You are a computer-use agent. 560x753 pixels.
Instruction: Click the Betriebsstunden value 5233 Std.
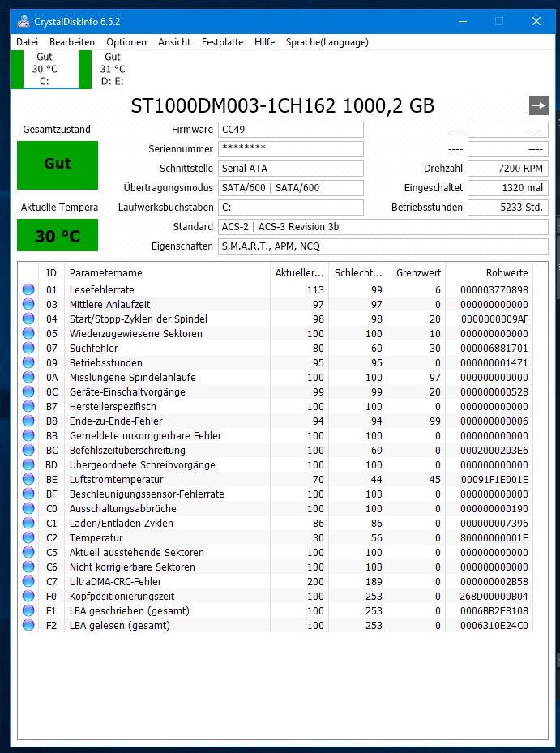[x=507, y=208]
